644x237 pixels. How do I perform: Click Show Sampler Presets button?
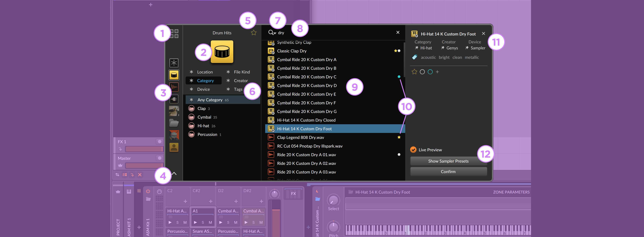coord(449,160)
